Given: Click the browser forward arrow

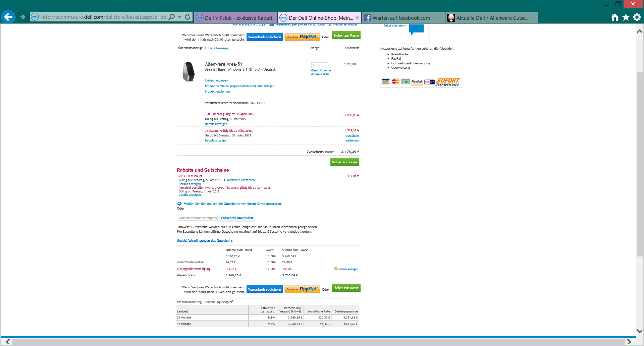Looking at the screenshot, I should [22, 17].
